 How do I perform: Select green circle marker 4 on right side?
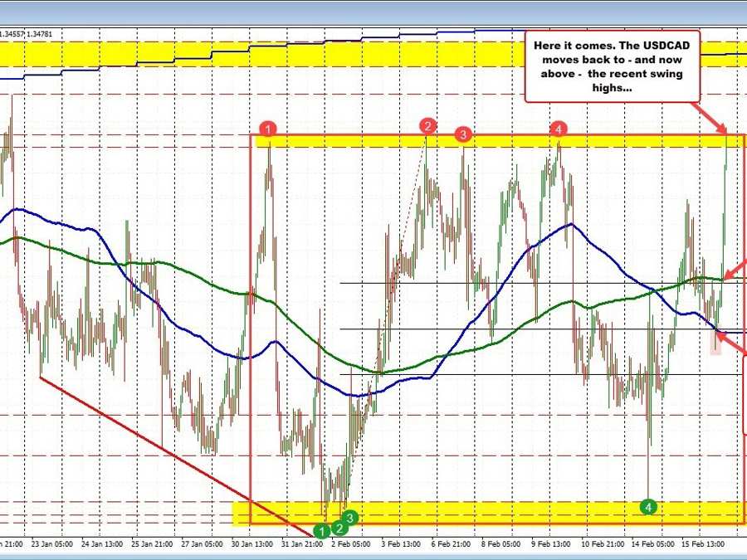tap(650, 505)
